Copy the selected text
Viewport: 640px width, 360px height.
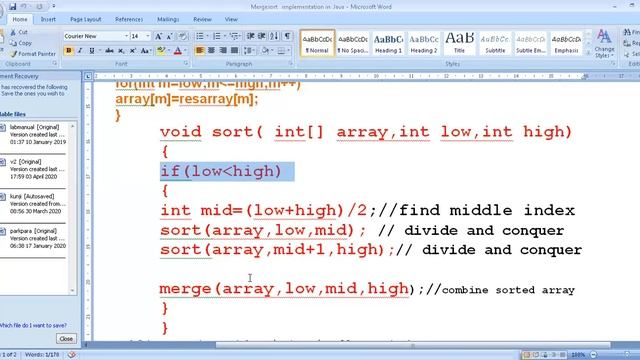(x=20, y=43)
